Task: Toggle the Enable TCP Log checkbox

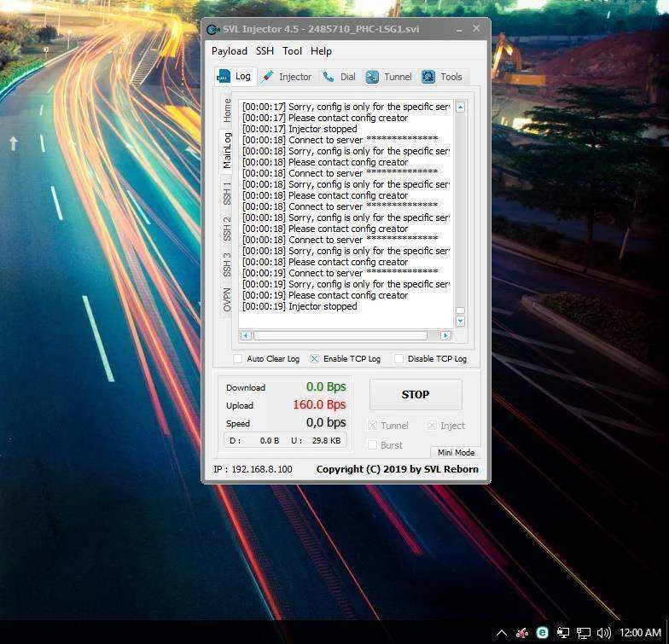Action: (x=314, y=358)
